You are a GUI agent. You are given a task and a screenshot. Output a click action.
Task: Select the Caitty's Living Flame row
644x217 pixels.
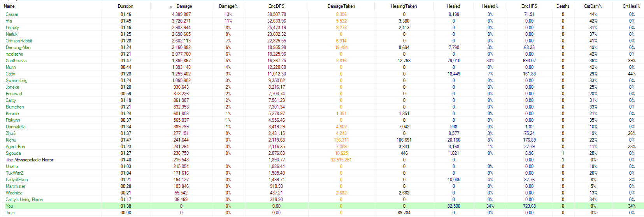click(x=24, y=199)
